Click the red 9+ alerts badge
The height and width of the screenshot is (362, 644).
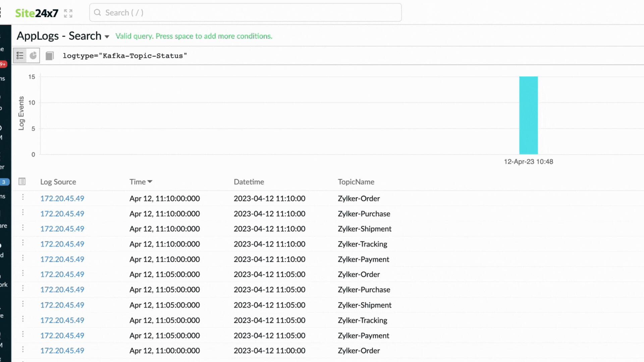(3, 64)
